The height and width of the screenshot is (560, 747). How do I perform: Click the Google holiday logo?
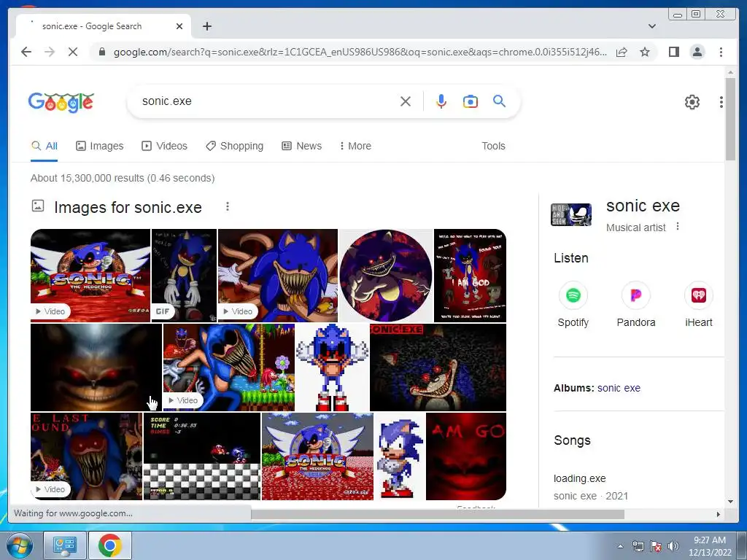(61, 102)
